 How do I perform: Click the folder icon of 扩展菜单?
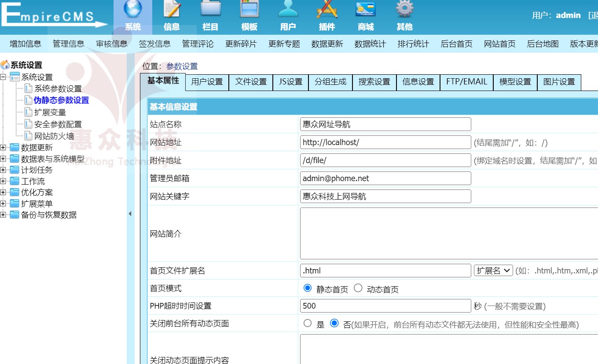[x=15, y=204]
